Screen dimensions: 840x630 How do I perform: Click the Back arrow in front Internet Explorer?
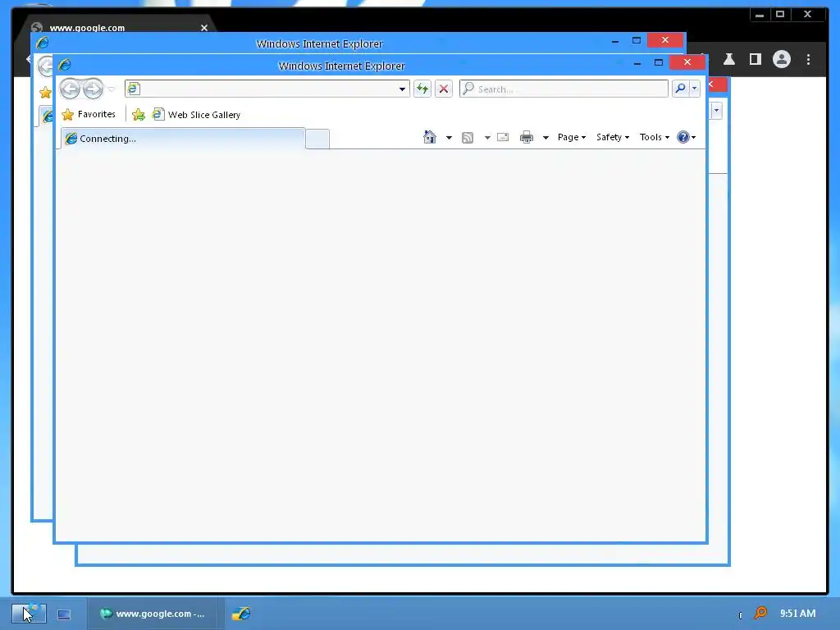70,89
